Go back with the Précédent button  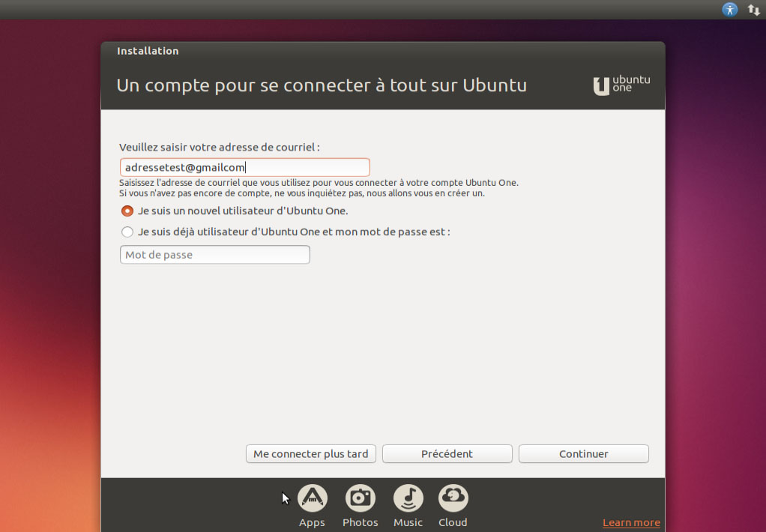(447, 454)
